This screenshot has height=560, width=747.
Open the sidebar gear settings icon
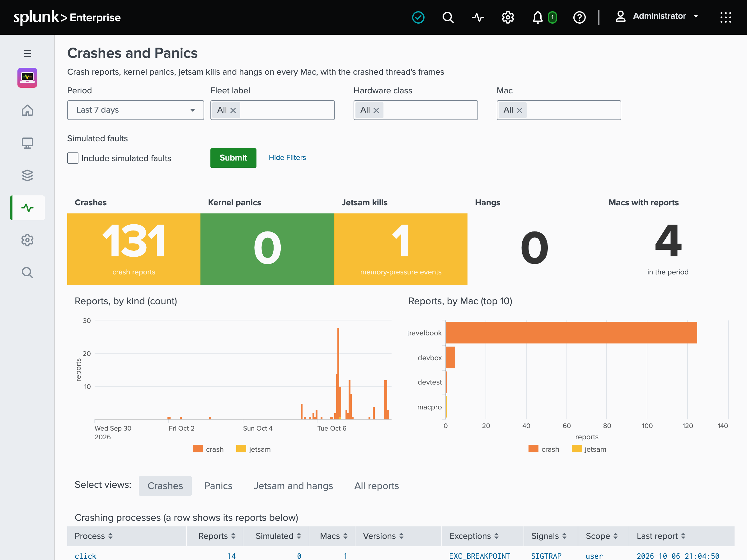[x=27, y=240]
